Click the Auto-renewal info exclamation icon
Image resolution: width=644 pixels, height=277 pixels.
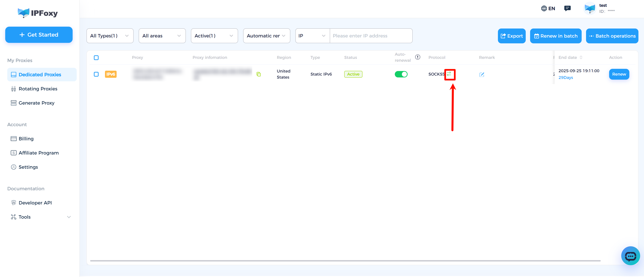[x=418, y=57]
